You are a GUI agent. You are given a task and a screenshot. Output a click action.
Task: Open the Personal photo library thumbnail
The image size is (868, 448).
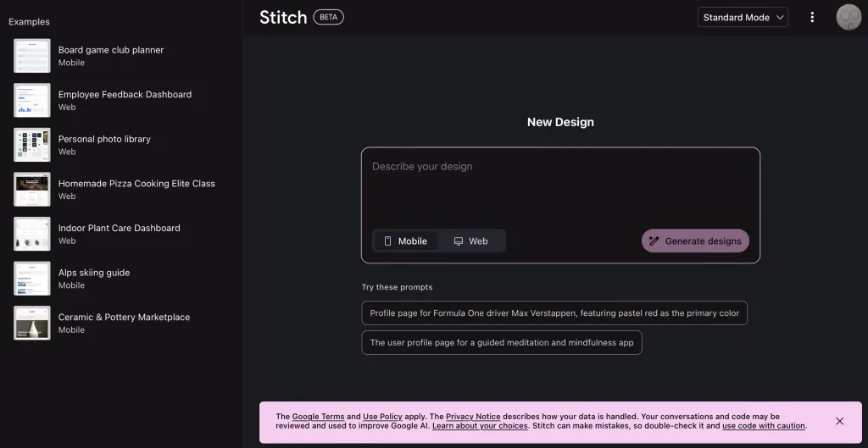click(32, 145)
